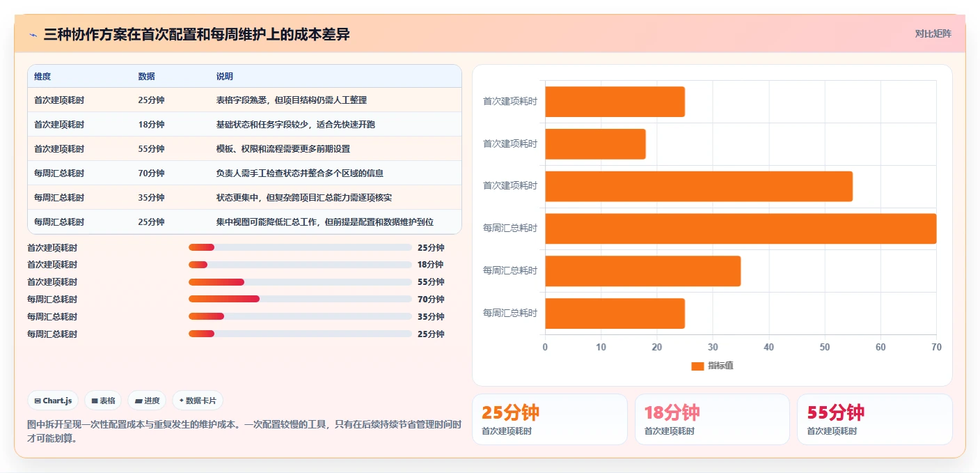
Task: Select the 表格 chip
Action: 103,401
